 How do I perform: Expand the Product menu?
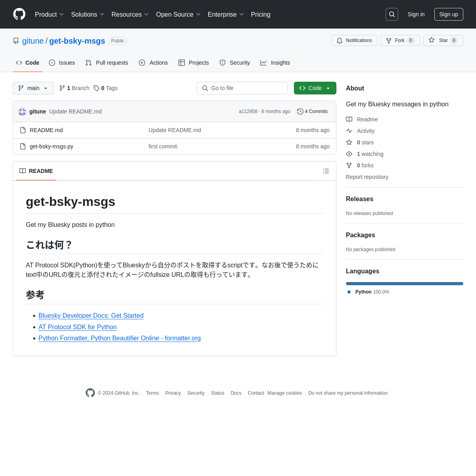point(50,14)
